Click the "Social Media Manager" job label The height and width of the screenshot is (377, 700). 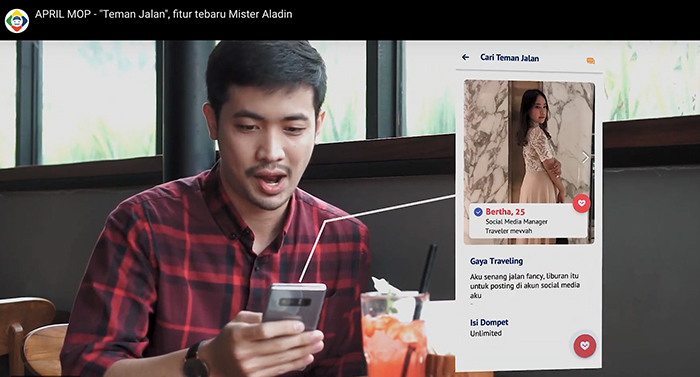coord(517,222)
